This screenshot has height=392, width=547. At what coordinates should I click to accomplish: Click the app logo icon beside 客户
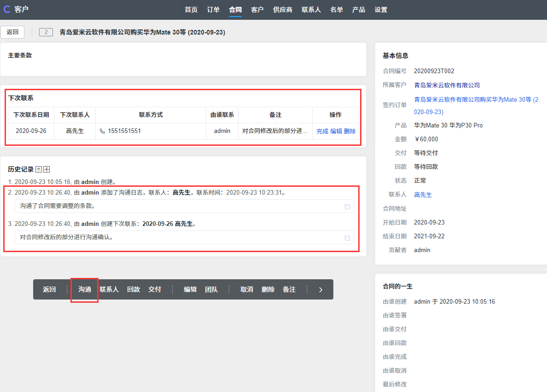tap(7, 9)
